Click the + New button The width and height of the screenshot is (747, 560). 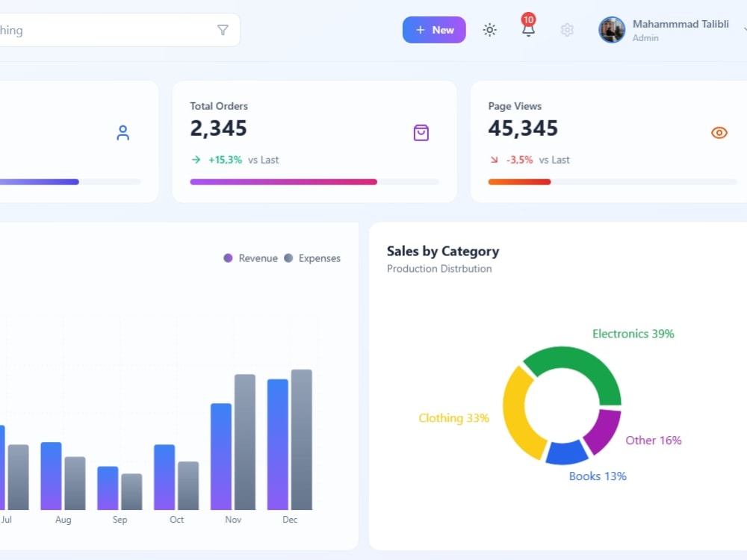tap(434, 30)
